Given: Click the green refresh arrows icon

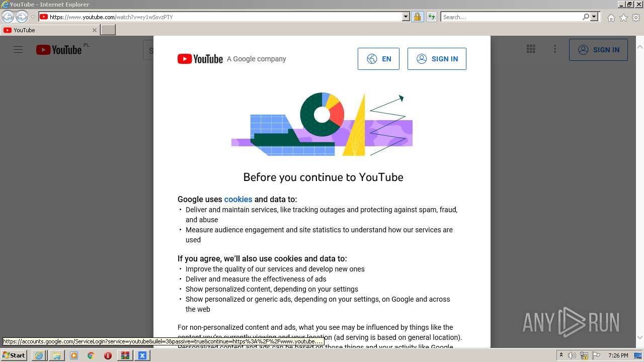Looking at the screenshot, I should [431, 17].
